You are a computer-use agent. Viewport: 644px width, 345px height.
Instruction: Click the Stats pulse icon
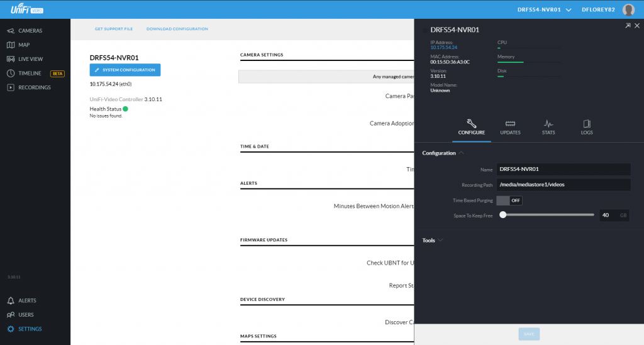548,123
